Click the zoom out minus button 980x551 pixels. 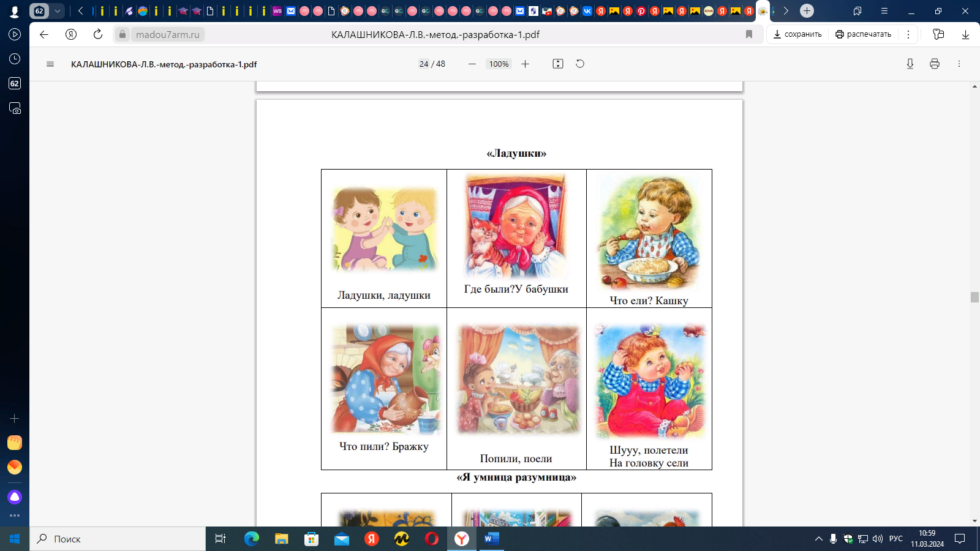(472, 64)
